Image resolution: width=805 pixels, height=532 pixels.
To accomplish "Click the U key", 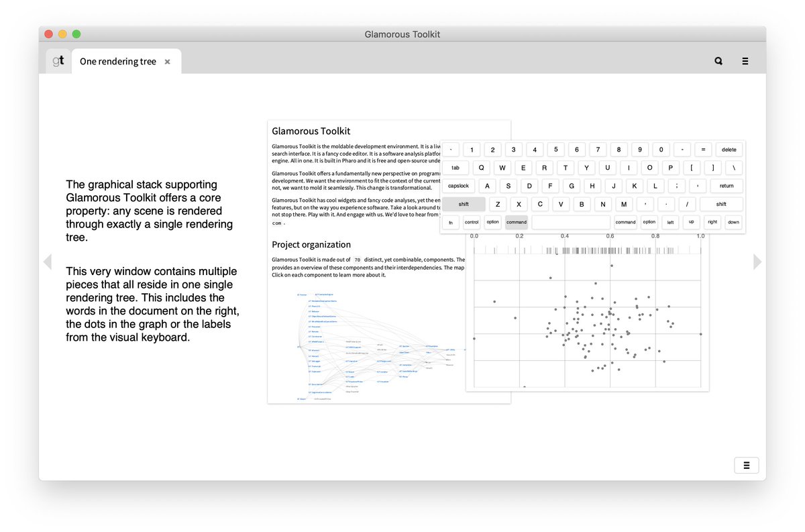I will 608,168.
